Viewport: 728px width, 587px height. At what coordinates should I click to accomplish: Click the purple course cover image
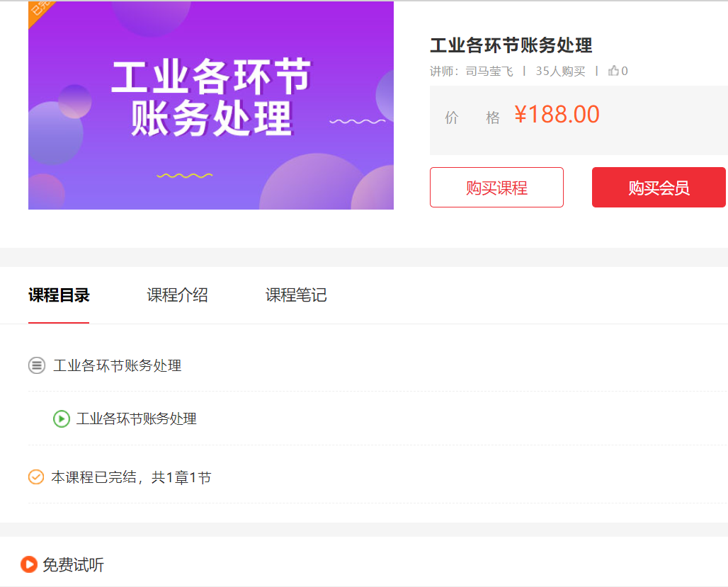[x=210, y=105]
